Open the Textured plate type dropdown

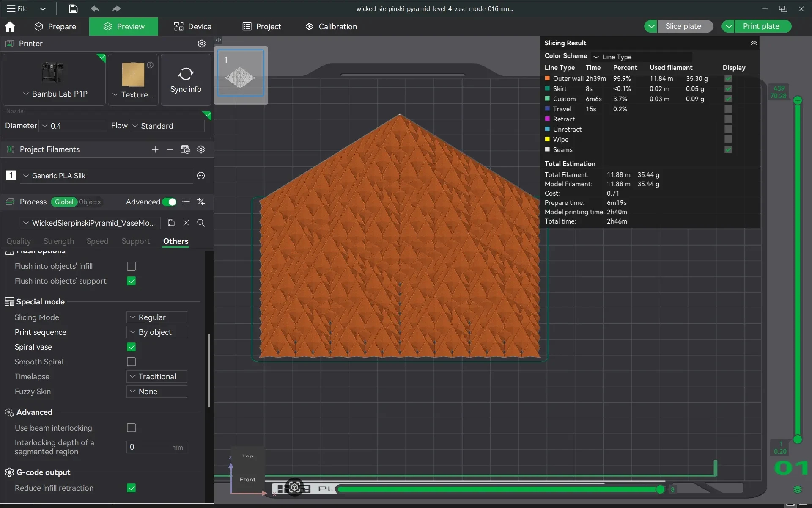(133, 94)
